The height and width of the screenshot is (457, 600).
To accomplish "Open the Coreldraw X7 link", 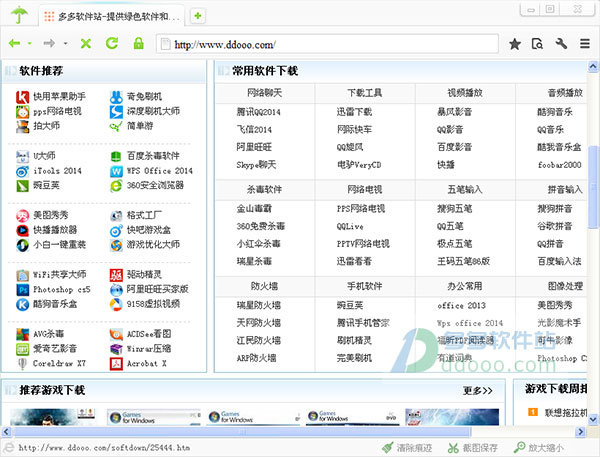I will [59, 364].
